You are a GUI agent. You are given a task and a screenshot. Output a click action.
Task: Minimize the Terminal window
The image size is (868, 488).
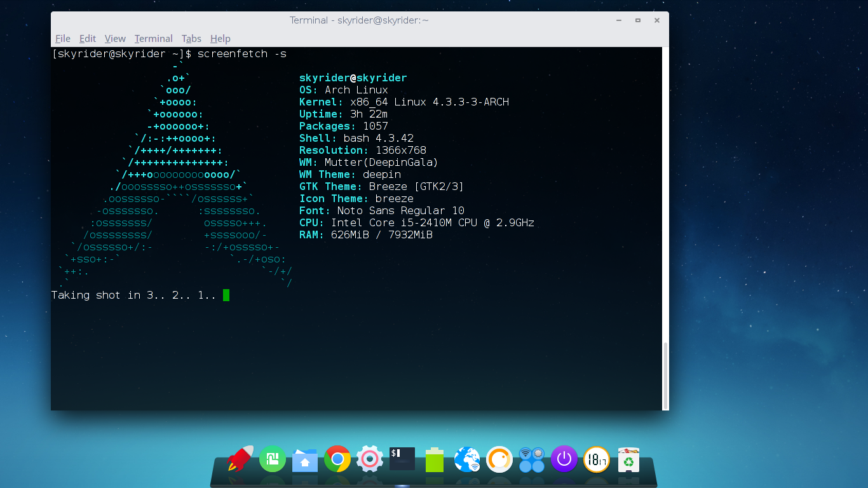tap(619, 20)
